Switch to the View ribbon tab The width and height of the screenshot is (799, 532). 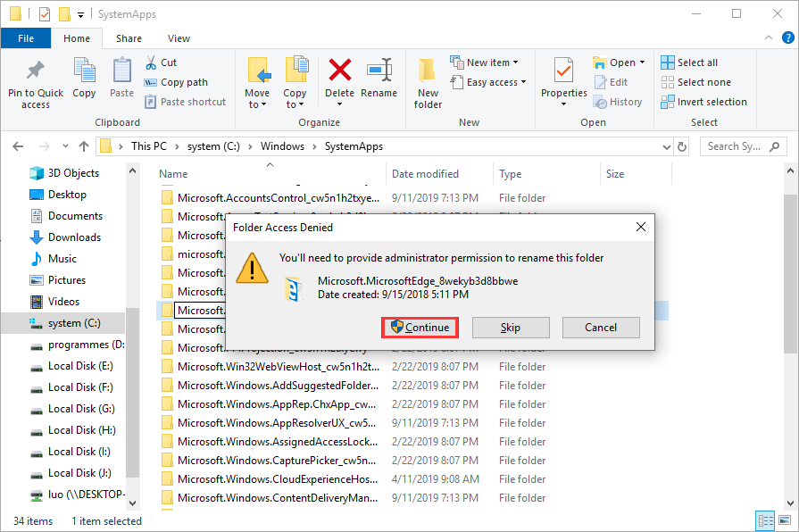pyautogui.click(x=179, y=38)
